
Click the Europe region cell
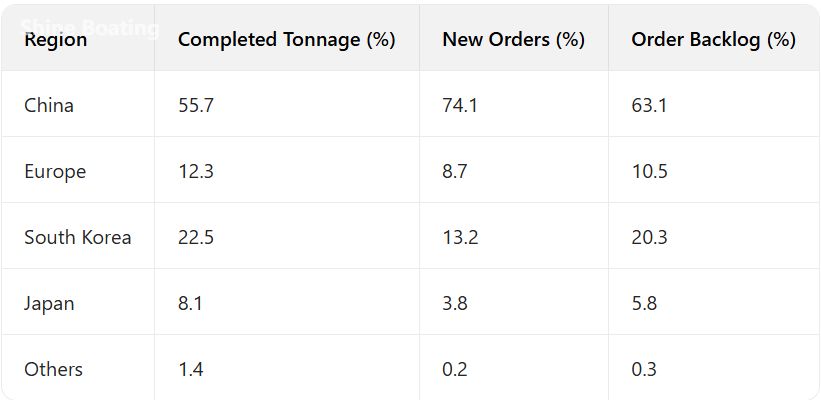coord(55,171)
